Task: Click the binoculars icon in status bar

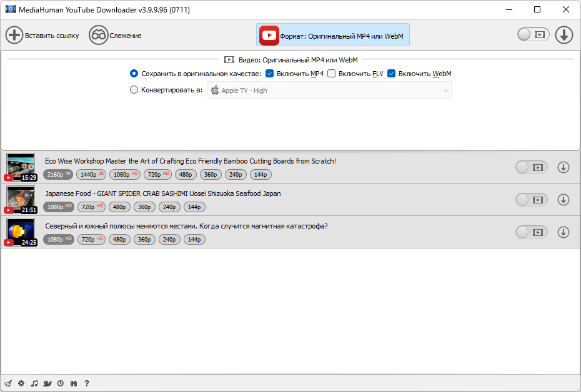Action: [74, 383]
